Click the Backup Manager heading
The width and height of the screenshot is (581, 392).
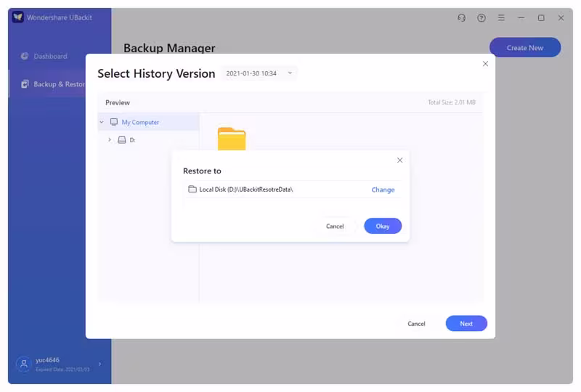[169, 48]
